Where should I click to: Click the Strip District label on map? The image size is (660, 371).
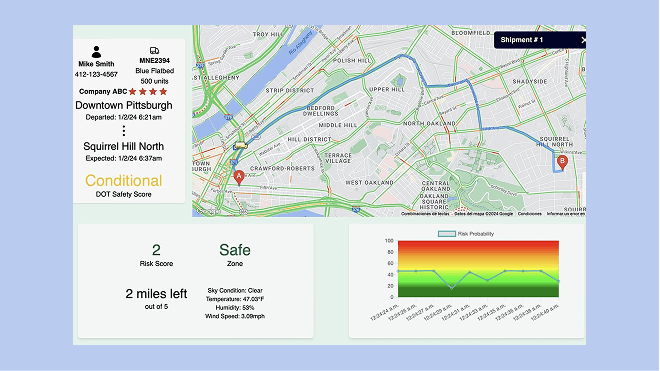290,91
